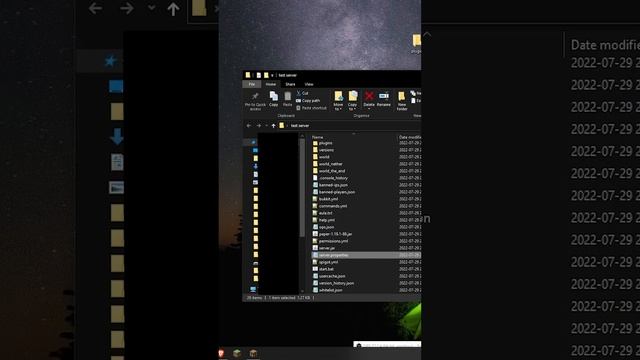Click This PC icon at navigation pane bottom
This screenshot has width=640, height=360.
point(253,289)
